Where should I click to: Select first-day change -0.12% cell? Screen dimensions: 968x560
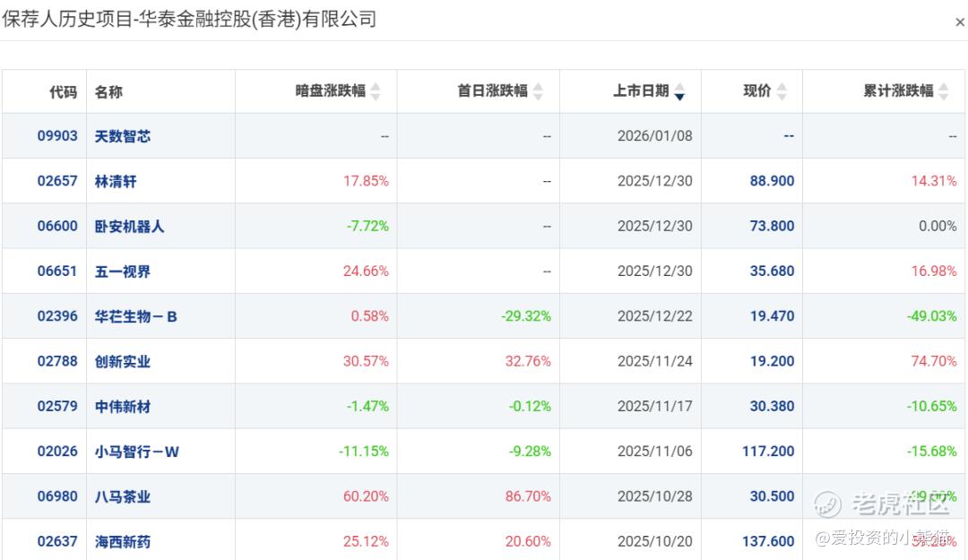coord(530,406)
